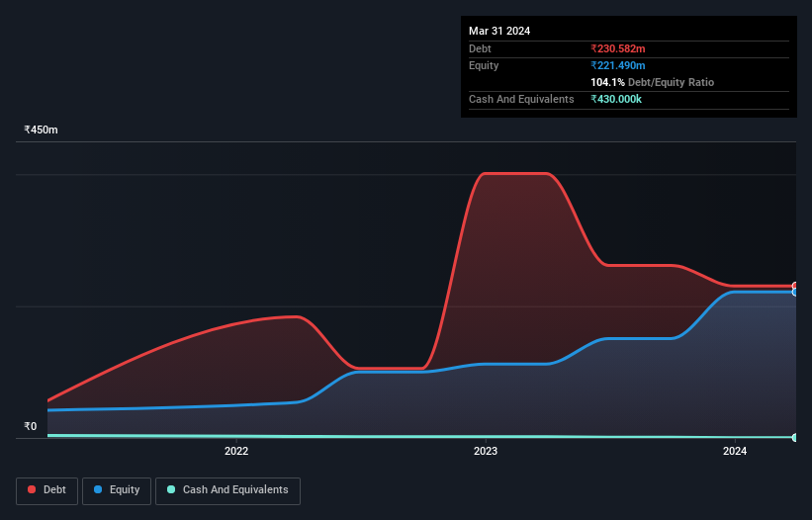Toggle Cash And Equivalents series in the legend
The height and width of the screenshot is (520, 812).
tap(227, 490)
